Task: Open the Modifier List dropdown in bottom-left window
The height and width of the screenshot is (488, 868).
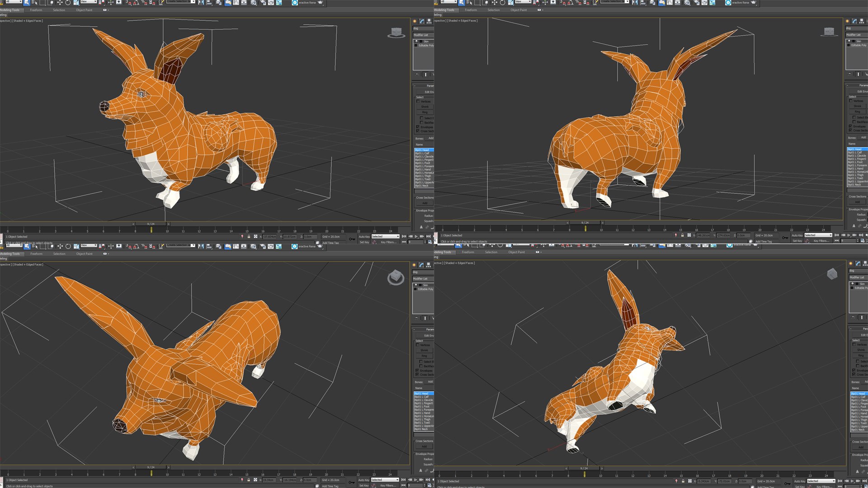Action: point(423,279)
